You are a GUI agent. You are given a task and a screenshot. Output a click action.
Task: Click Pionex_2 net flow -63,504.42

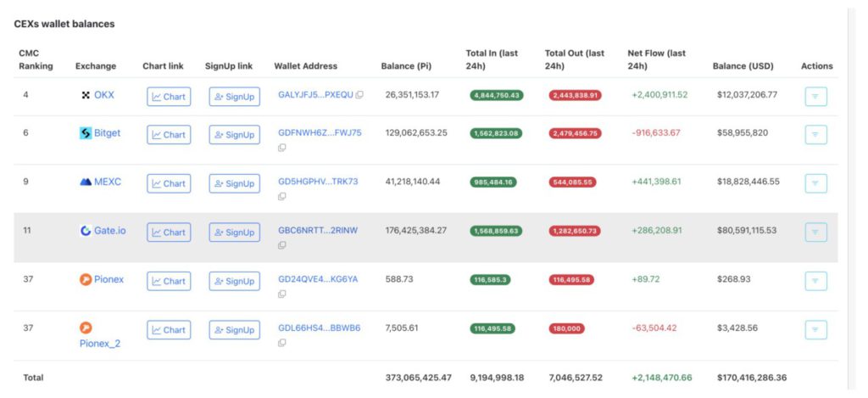(x=654, y=328)
